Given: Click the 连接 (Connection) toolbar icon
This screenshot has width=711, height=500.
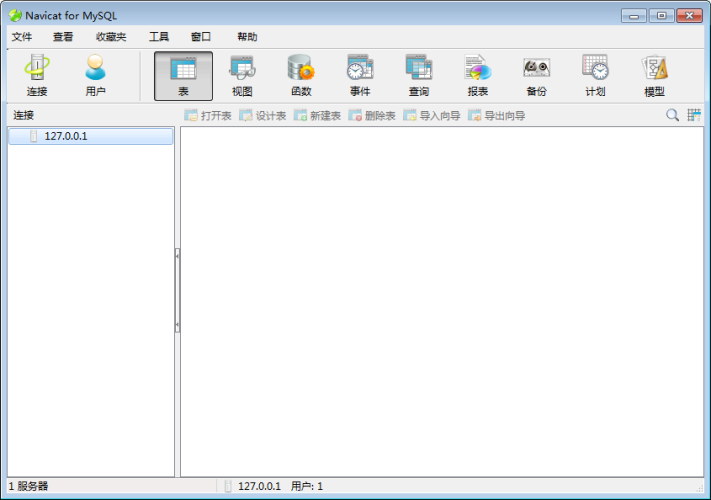Looking at the screenshot, I should tap(37, 76).
